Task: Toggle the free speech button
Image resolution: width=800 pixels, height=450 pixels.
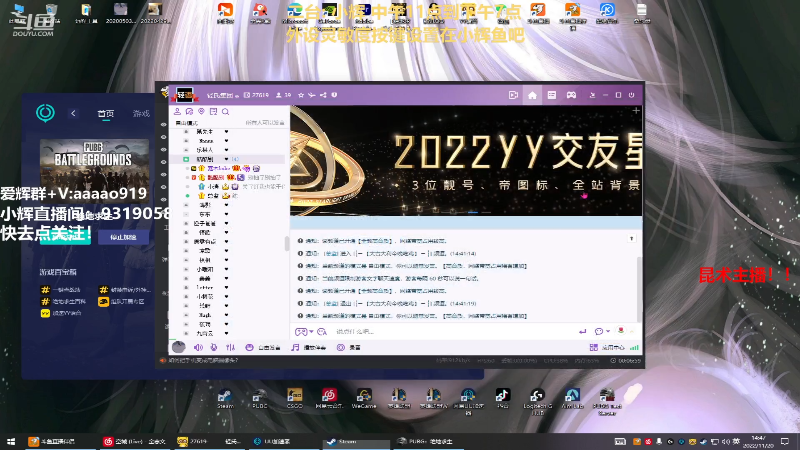Action: click(x=263, y=347)
